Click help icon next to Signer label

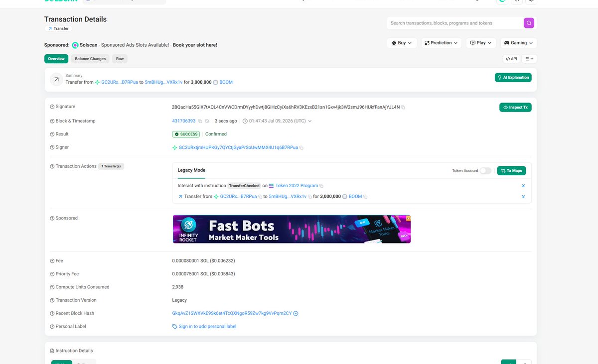point(52,147)
